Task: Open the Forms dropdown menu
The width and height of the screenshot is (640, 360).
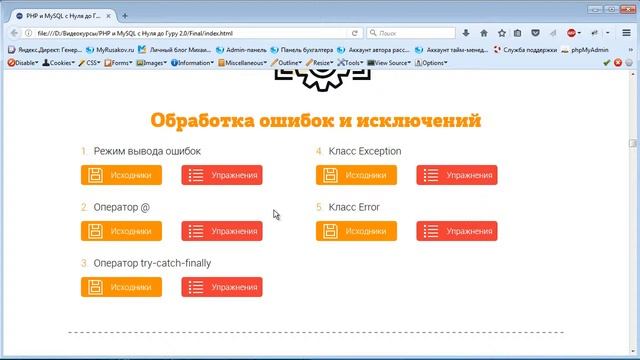Action: coord(118,63)
